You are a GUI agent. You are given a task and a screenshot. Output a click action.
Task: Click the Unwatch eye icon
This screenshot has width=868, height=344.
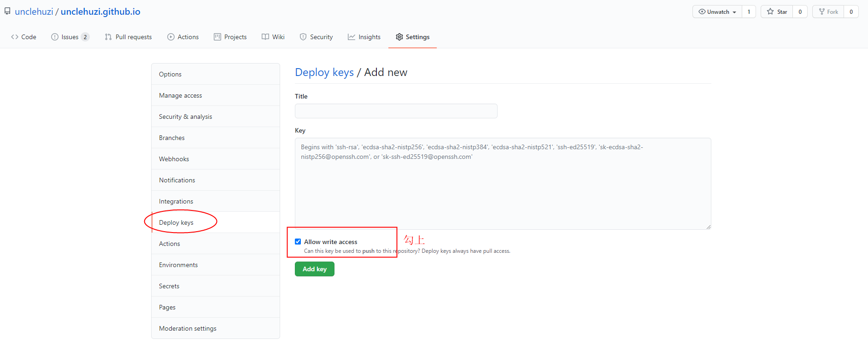pyautogui.click(x=702, y=12)
